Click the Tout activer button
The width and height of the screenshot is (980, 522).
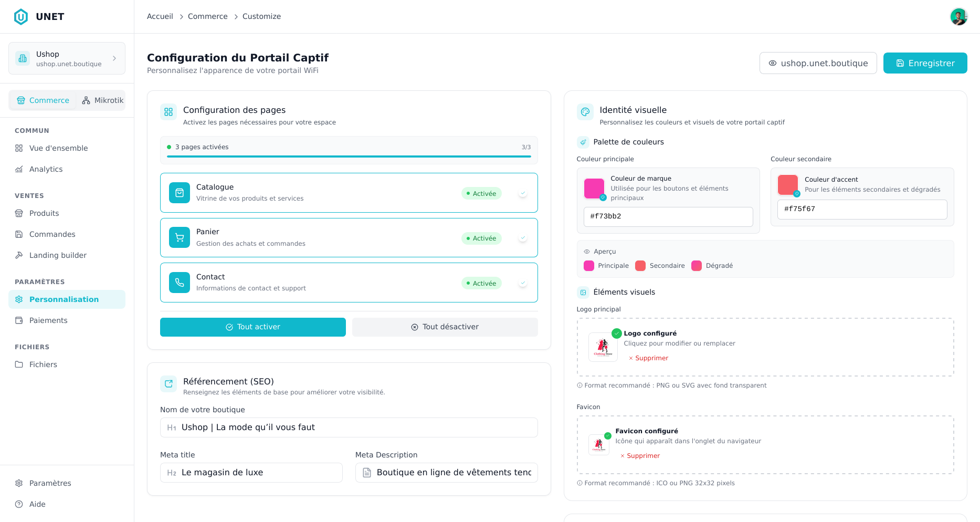252,327
